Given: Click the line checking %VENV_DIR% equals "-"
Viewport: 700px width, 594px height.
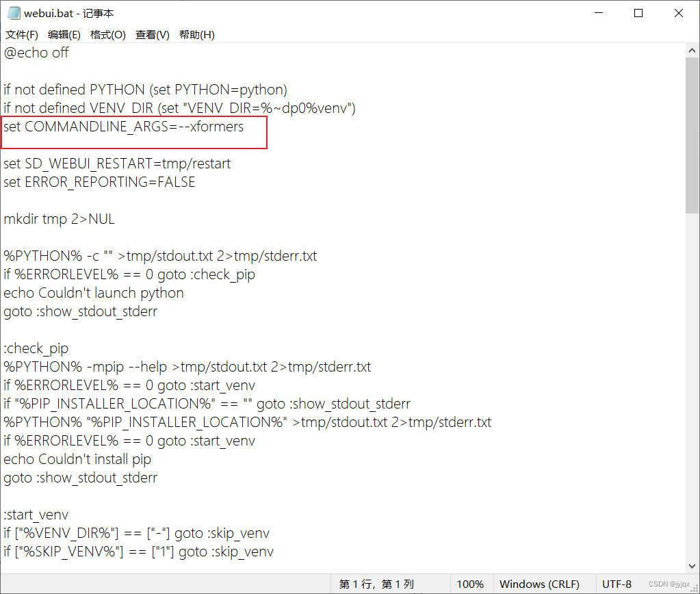Looking at the screenshot, I should click(x=137, y=533).
